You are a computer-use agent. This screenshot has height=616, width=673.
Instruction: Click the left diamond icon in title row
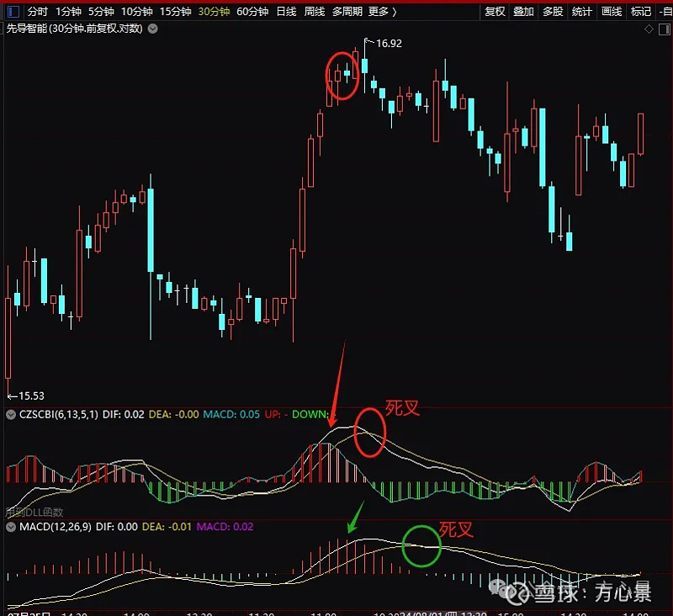(x=649, y=29)
